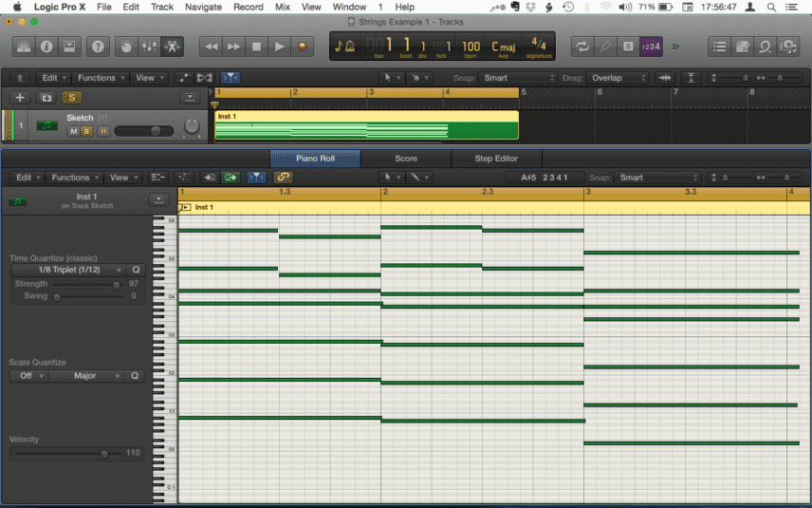The width and height of the screenshot is (812, 508).
Task: Open Quick Help question mark icon
Action: click(x=98, y=47)
